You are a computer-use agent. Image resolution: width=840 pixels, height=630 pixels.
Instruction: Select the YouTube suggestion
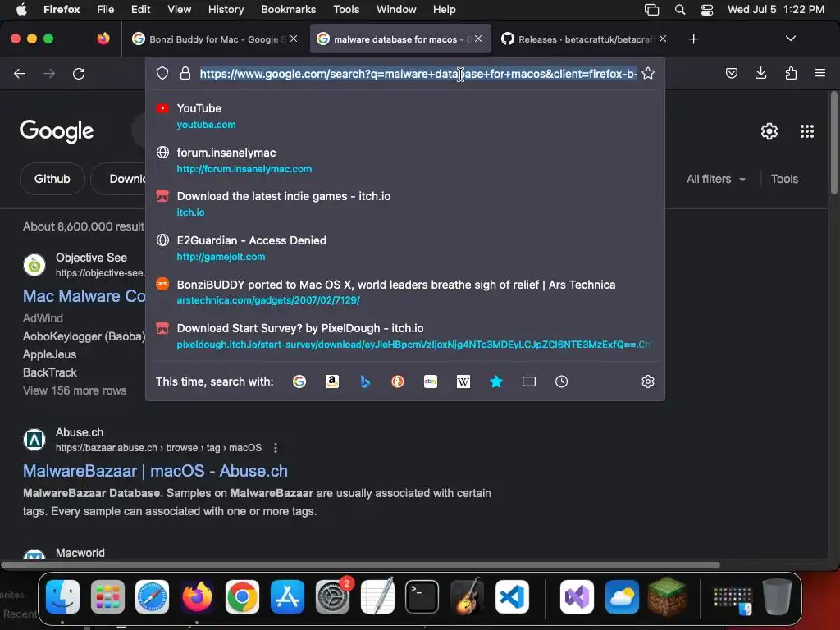pos(405,116)
